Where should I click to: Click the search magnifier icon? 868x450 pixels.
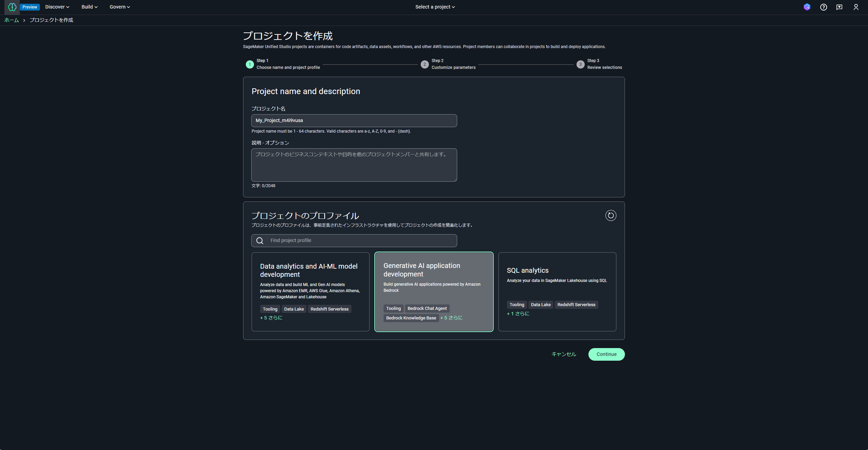[x=260, y=241]
